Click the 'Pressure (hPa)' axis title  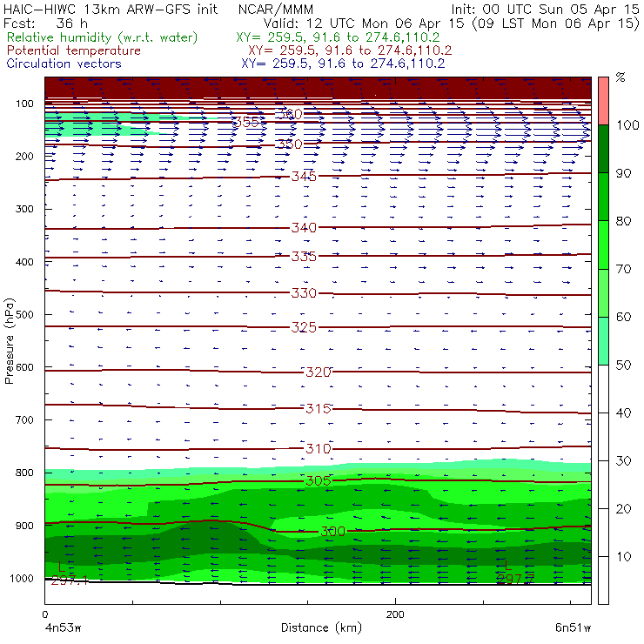tap(9, 341)
